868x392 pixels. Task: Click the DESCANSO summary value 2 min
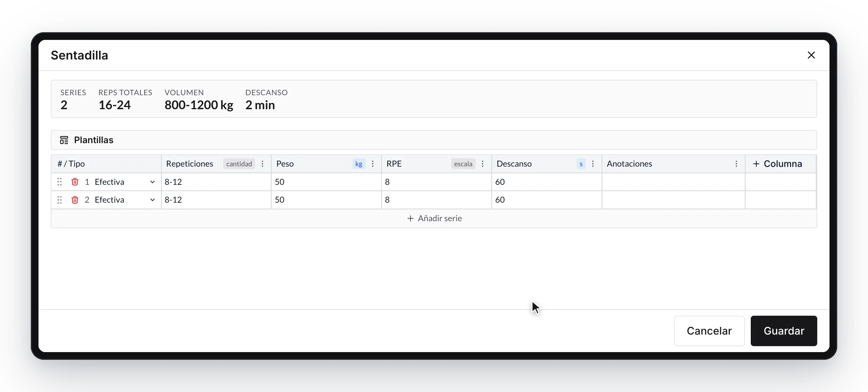pos(260,105)
